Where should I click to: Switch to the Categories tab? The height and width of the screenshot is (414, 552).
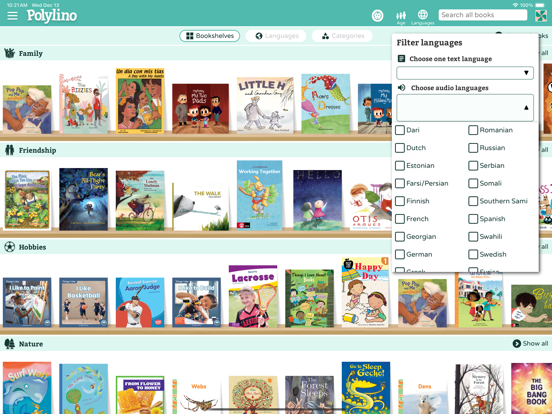click(342, 36)
